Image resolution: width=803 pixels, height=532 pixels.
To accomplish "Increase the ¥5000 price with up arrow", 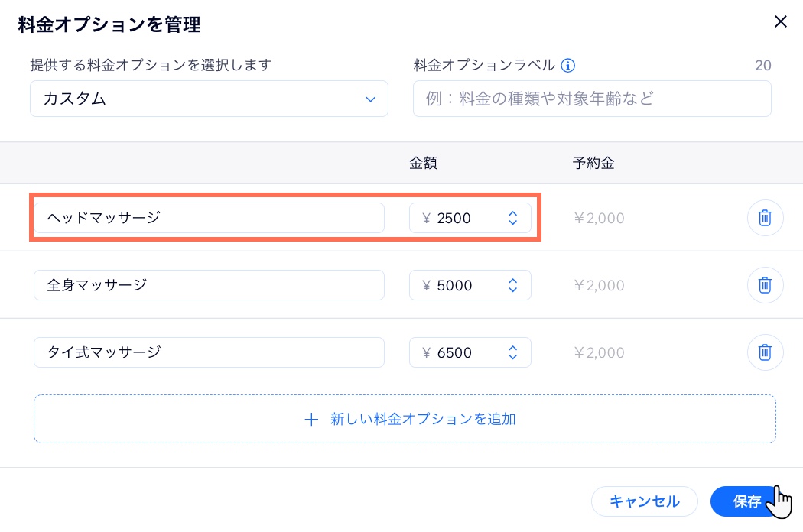I will (513, 281).
